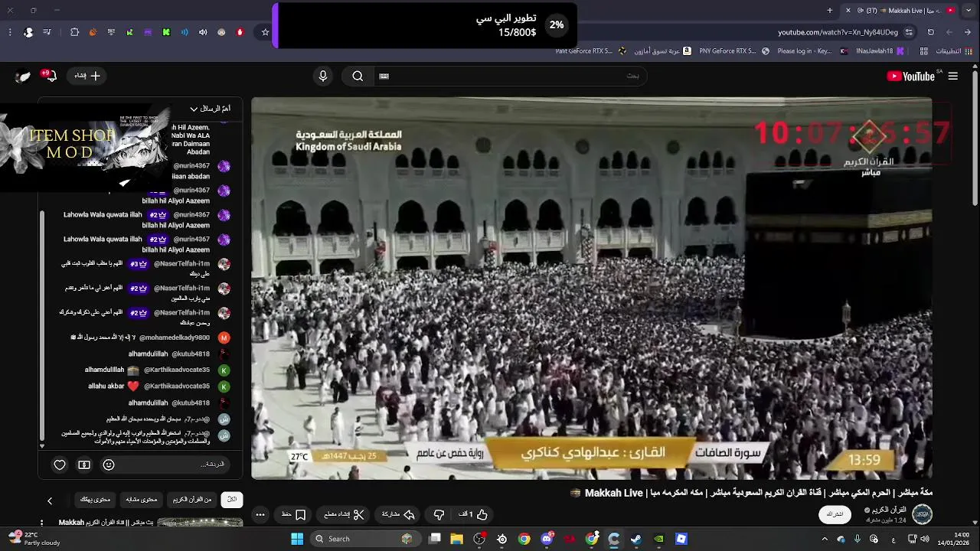Open Steam from taskbar

(x=635, y=539)
